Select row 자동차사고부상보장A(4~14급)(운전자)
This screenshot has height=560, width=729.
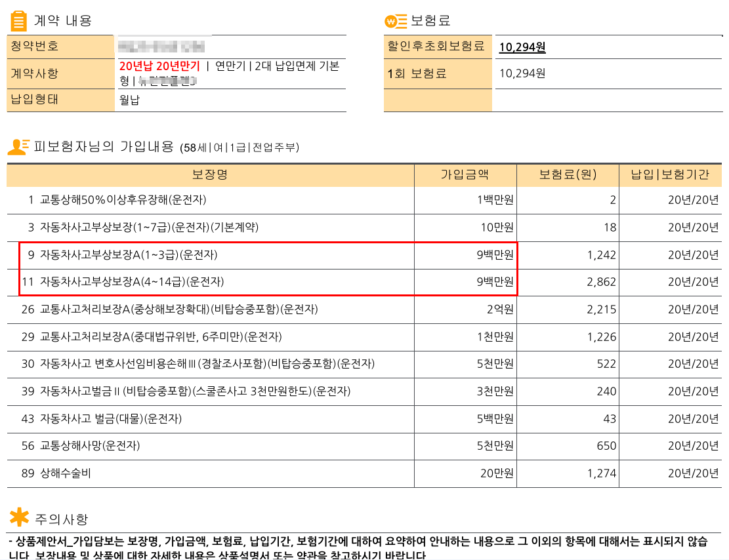coord(364,282)
